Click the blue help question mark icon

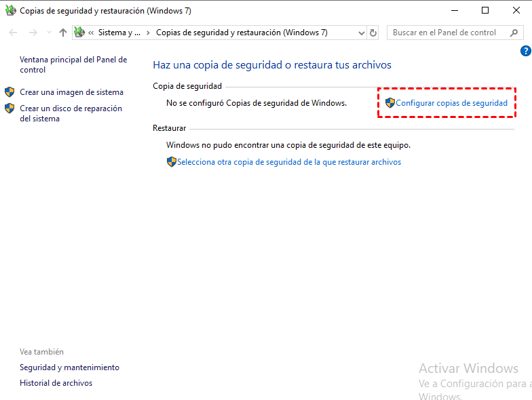525,52
